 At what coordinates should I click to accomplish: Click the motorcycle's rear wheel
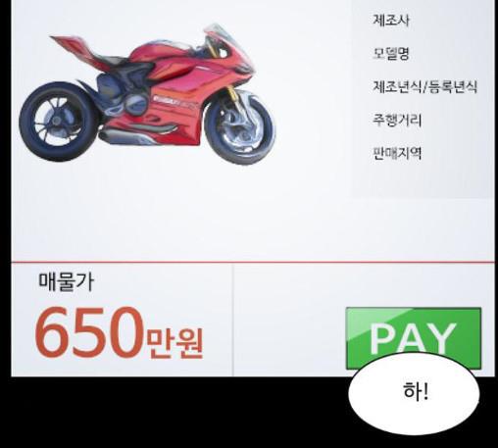point(58,122)
